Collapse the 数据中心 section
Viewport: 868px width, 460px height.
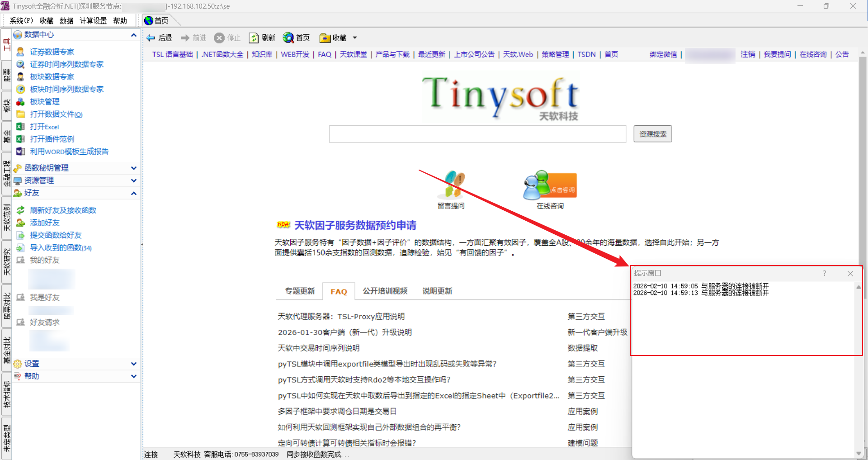[x=133, y=35]
